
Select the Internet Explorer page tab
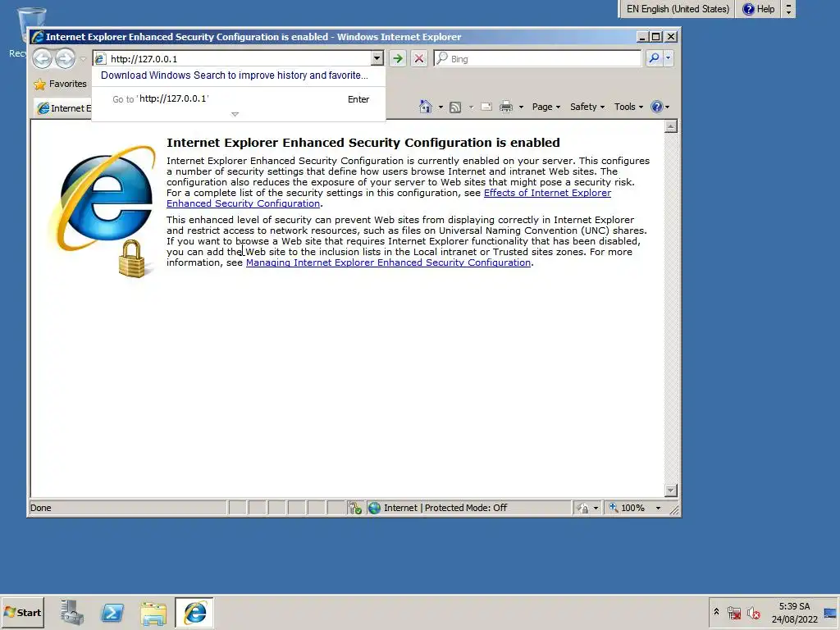point(62,108)
